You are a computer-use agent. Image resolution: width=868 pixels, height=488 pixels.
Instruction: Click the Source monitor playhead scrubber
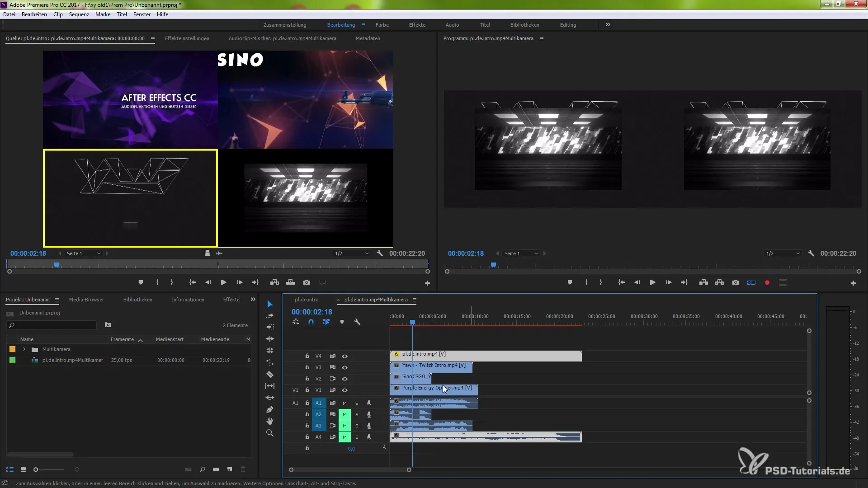(57, 265)
